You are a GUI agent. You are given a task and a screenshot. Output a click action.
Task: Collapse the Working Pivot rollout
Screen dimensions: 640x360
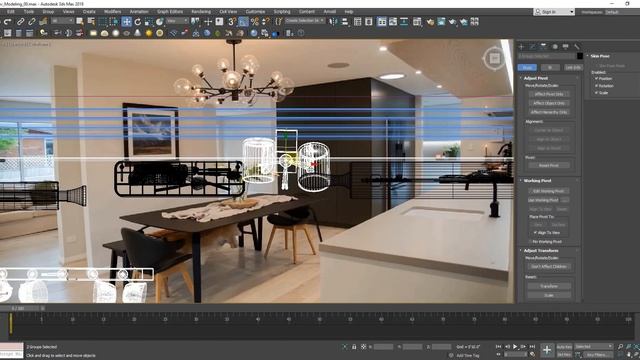pyautogui.click(x=537, y=180)
